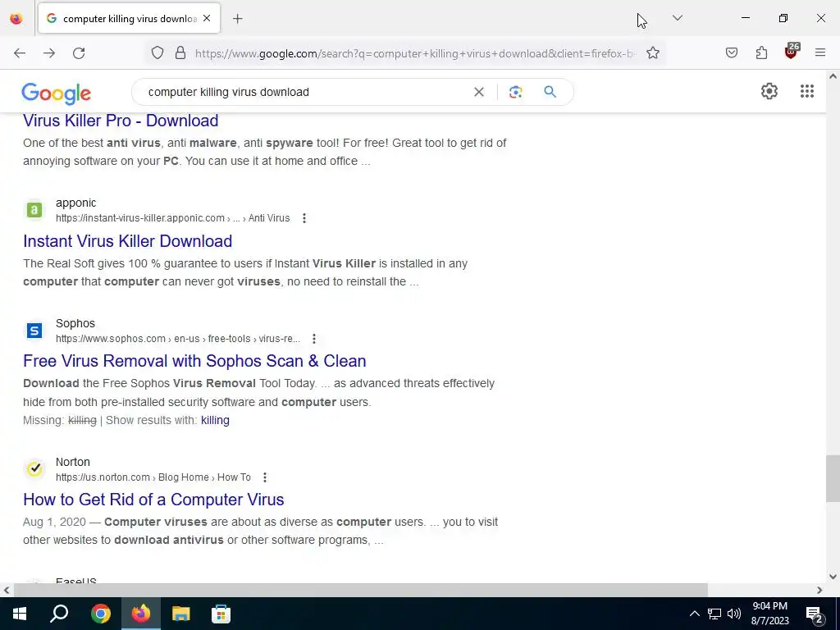Open options for Sophos result
Image resolution: width=840 pixels, height=630 pixels.
tap(314, 339)
